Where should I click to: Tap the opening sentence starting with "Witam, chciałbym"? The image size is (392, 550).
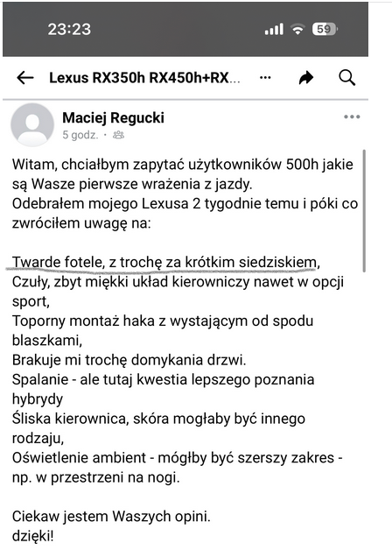(x=183, y=174)
